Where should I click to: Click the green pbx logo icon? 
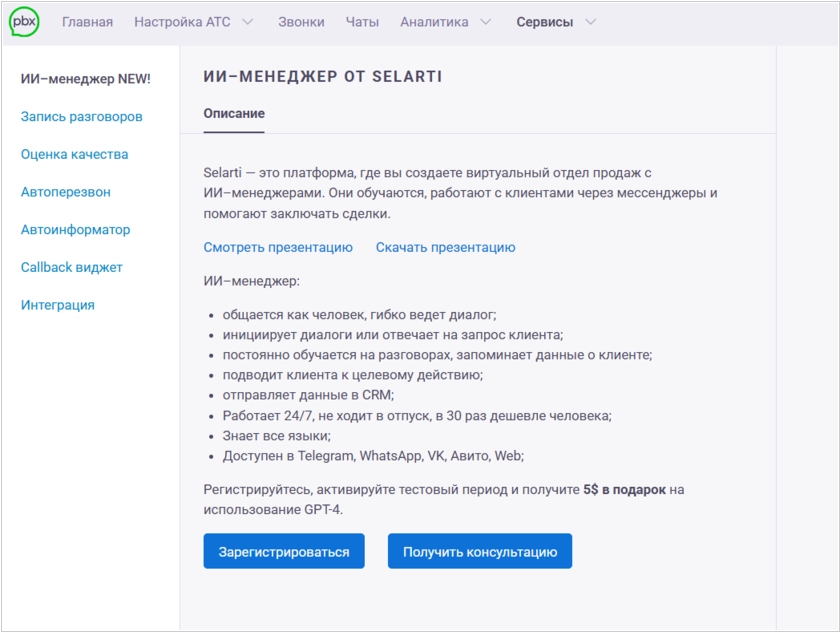(24, 22)
